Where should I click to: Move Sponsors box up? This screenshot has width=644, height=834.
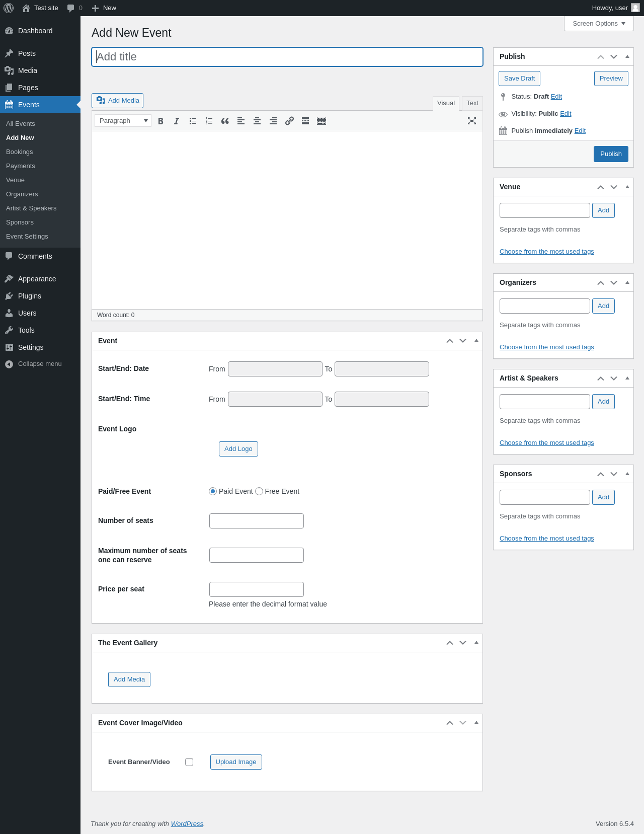click(x=601, y=474)
